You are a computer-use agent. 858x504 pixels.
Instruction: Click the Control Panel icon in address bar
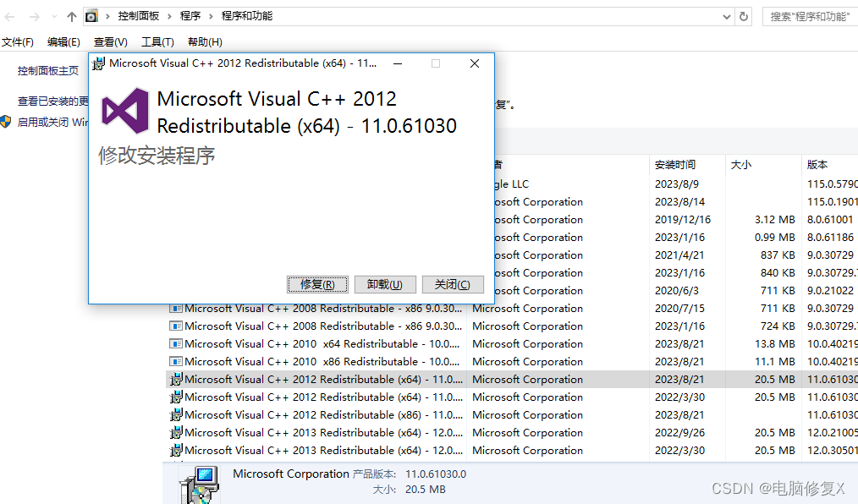(91, 16)
